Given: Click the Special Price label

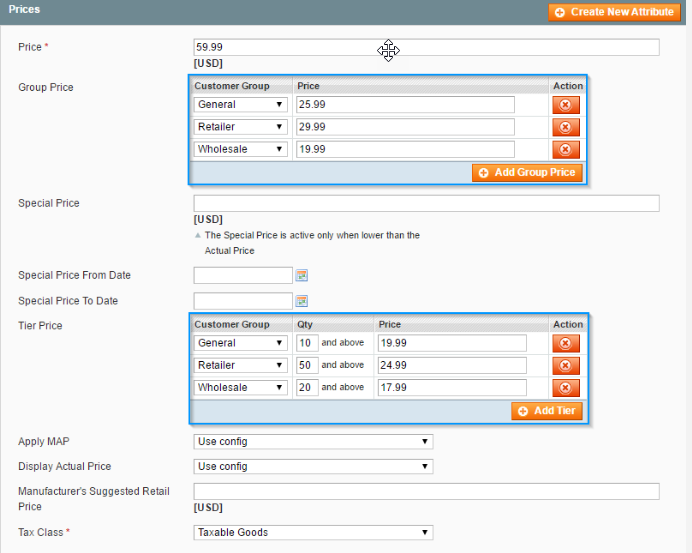Looking at the screenshot, I should tap(49, 203).
